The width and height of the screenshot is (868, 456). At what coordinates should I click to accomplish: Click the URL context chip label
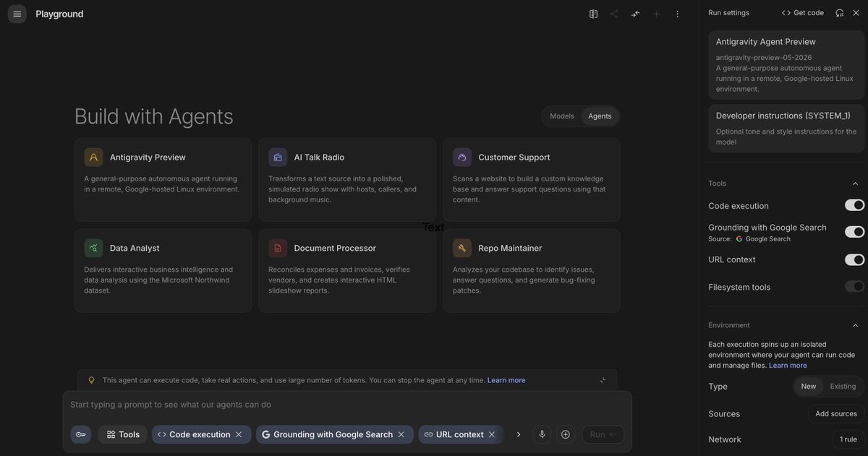click(x=459, y=434)
